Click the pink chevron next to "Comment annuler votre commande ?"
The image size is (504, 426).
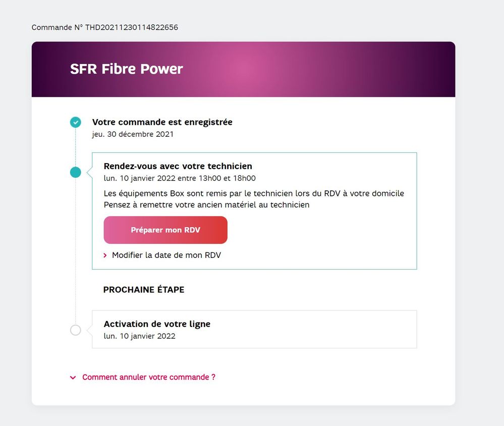point(73,377)
